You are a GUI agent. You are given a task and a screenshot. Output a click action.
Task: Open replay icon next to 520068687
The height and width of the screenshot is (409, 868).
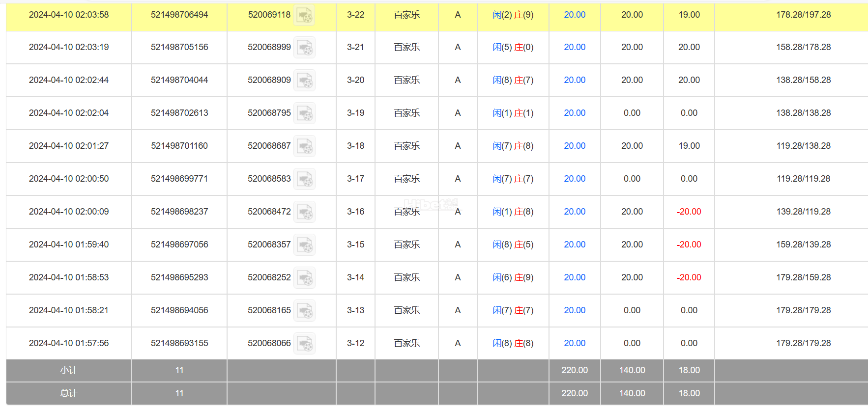tap(304, 146)
